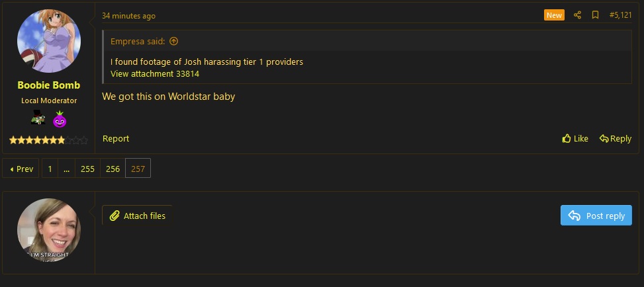Click the thumbs-up Like icon
The image size is (644, 287).
click(567, 139)
